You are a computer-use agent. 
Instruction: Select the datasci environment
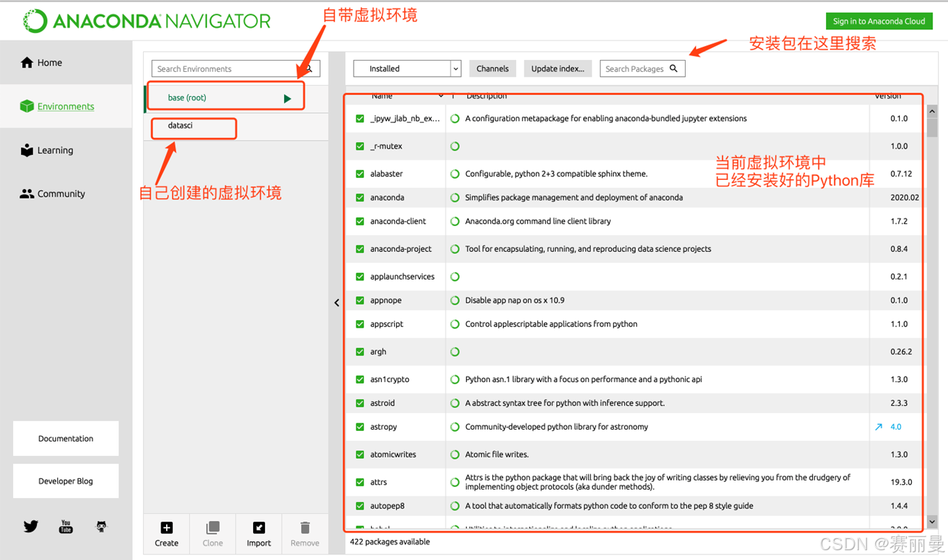(x=236, y=126)
